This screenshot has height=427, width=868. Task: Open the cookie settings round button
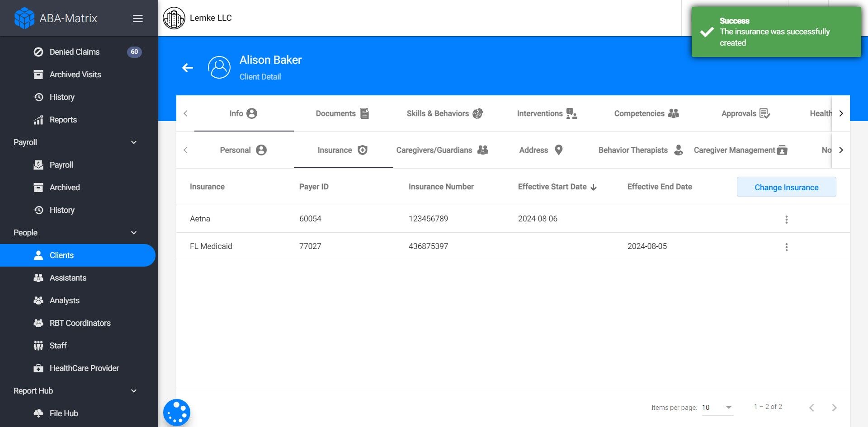177,413
